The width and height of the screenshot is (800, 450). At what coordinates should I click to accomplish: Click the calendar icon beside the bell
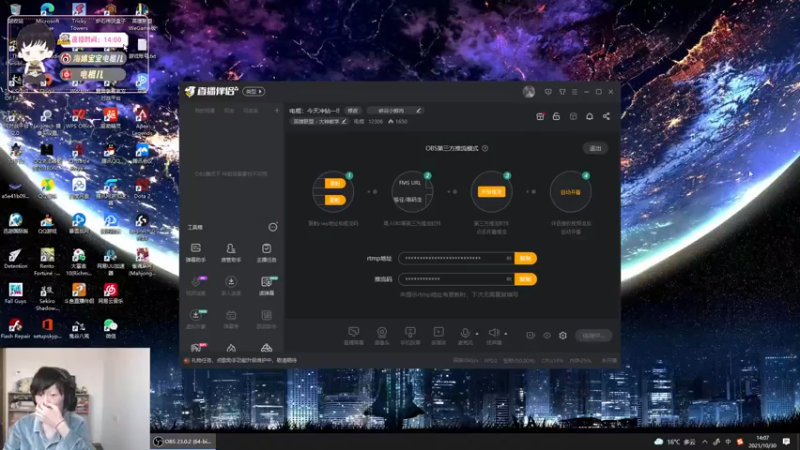click(x=573, y=116)
